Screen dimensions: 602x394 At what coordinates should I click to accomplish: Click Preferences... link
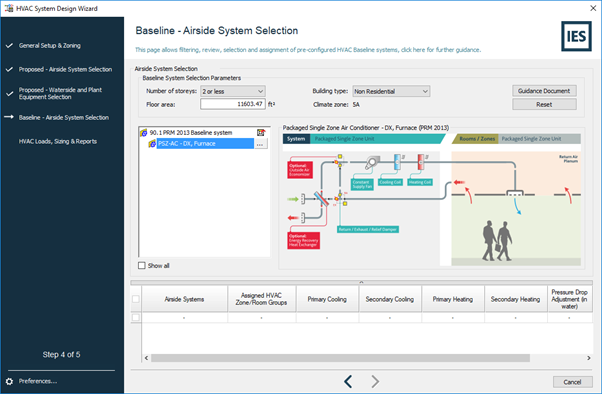(38, 381)
